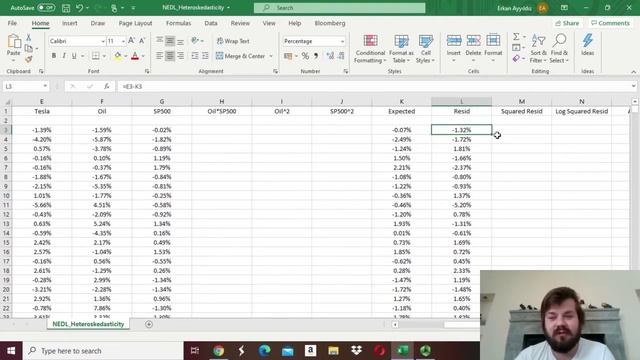
Task: Toggle Wrap Text
Action: coord(233,41)
